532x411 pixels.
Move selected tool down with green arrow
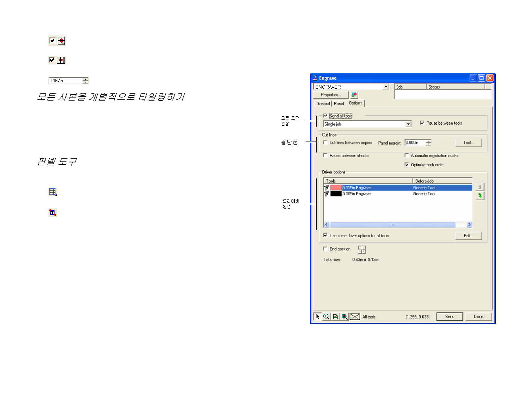480,196
